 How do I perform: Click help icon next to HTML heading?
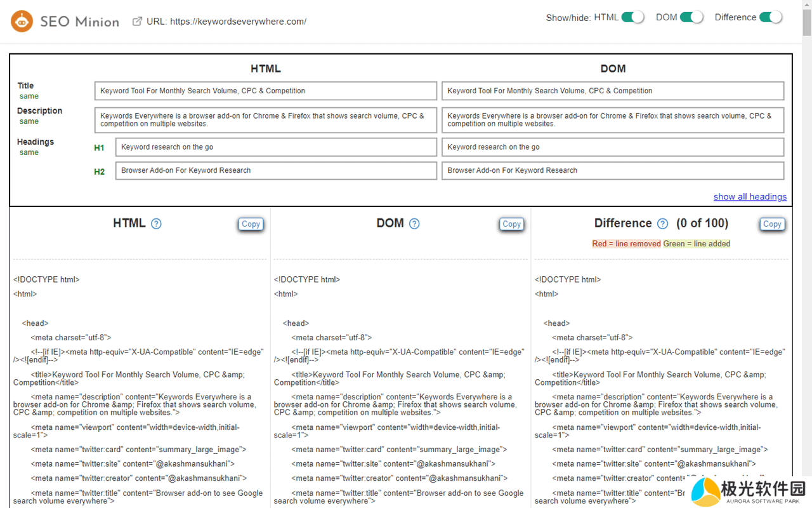point(156,224)
